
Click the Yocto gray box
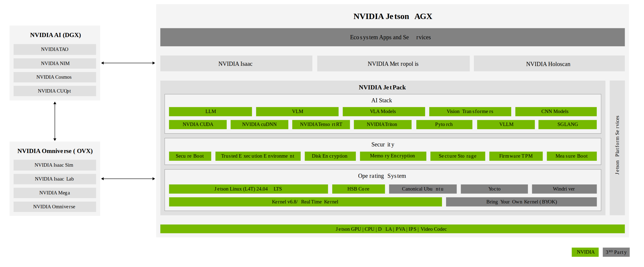pos(494,189)
